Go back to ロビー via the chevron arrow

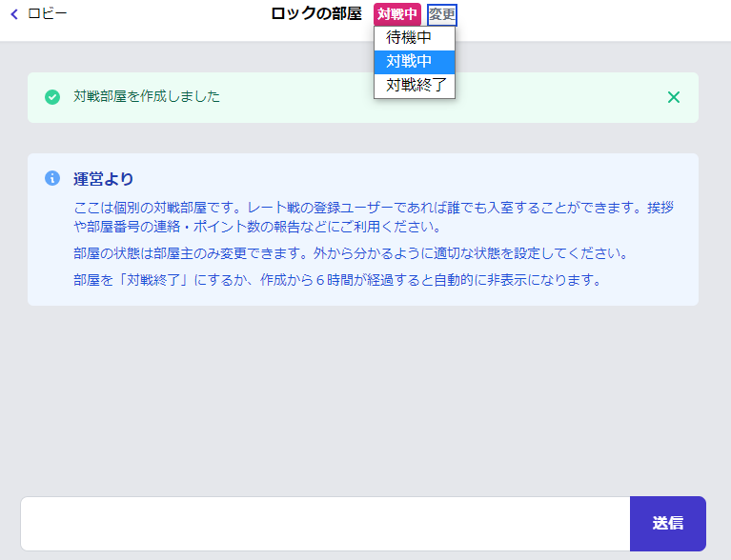pyautogui.click(x=14, y=14)
